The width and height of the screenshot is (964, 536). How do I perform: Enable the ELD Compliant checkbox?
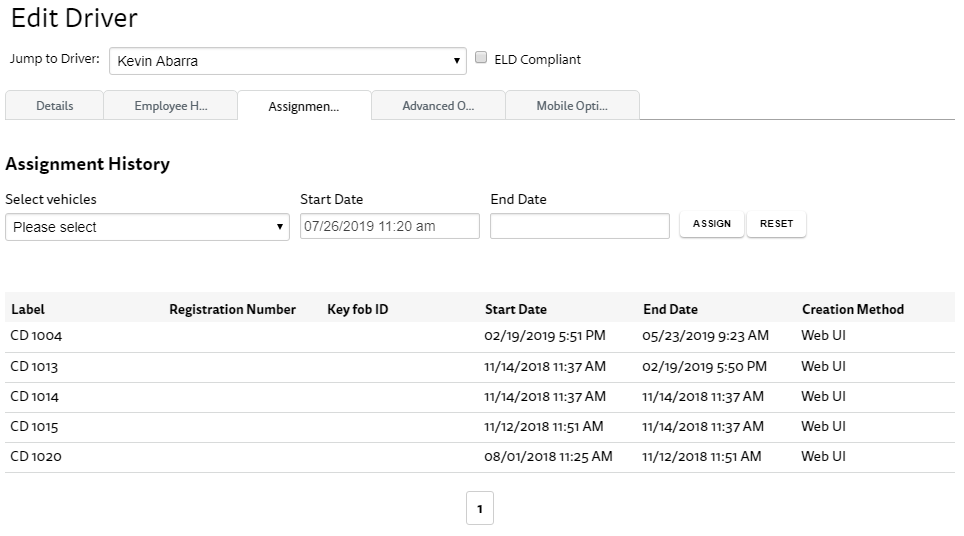pyautogui.click(x=481, y=58)
